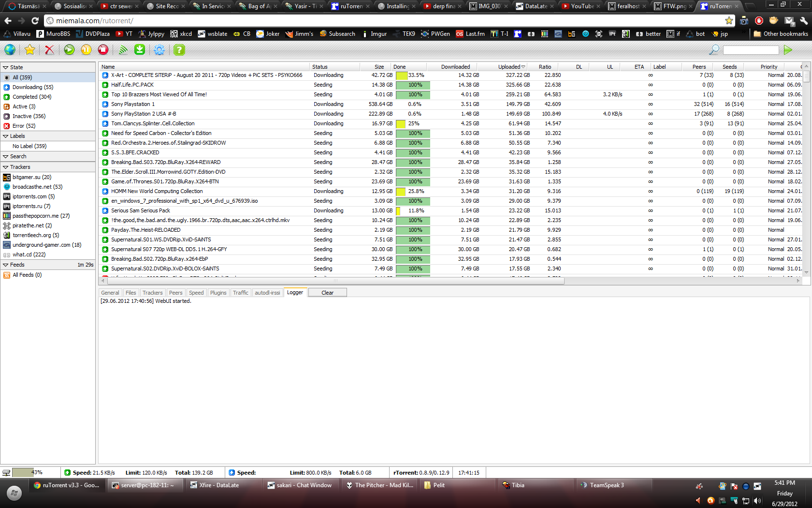
Task: Select the Half.Life.PC.PACK torrent row
Action: click(451, 85)
